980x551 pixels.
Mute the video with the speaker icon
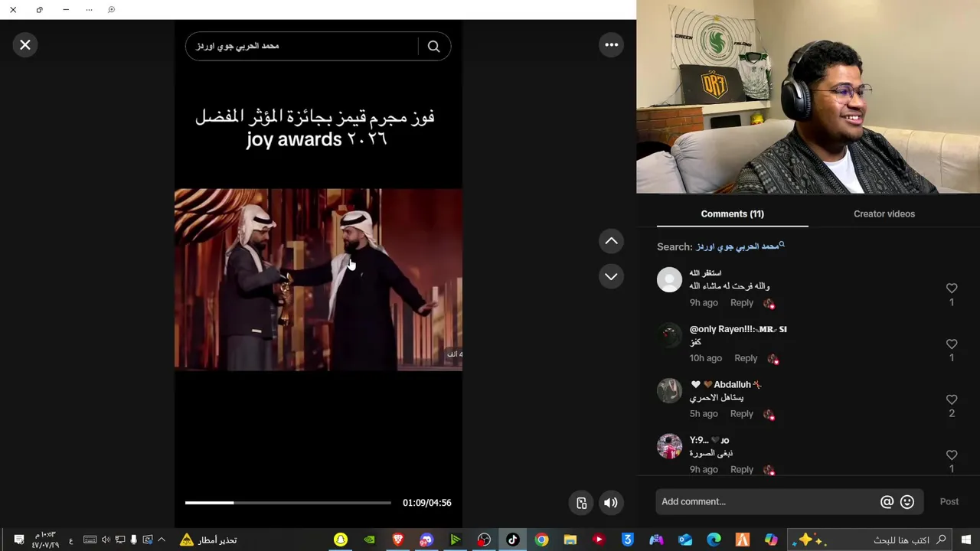[x=610, y=503]
